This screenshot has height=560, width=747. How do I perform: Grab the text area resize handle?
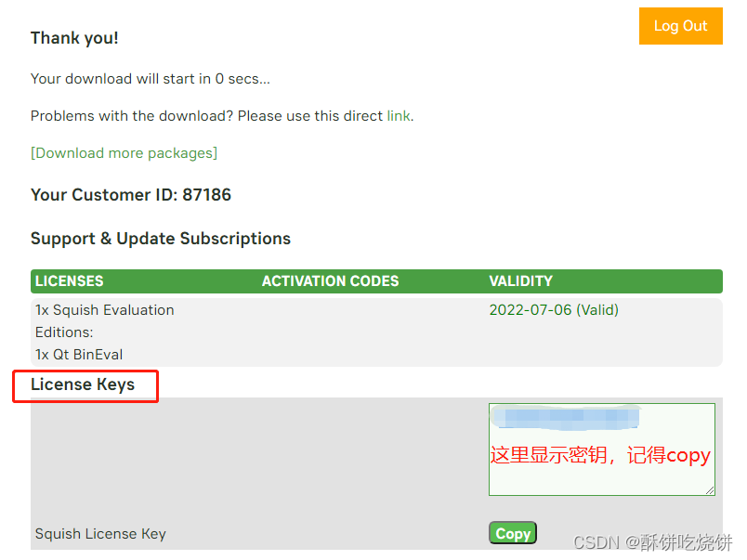(710, 490)
